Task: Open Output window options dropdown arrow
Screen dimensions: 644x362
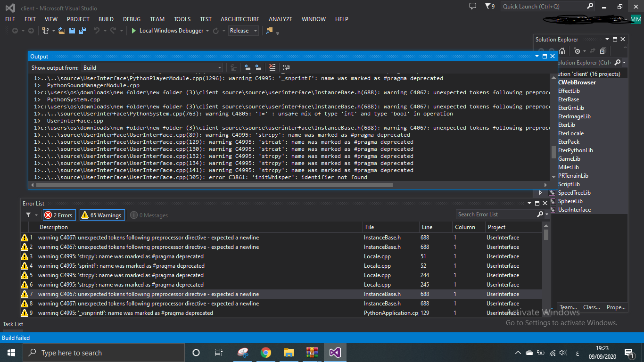Action: click(537, 56)
